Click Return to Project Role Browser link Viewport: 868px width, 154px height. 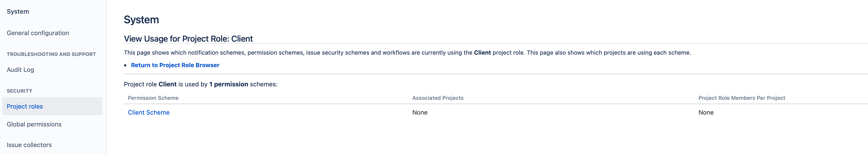(x=175, y=65)
